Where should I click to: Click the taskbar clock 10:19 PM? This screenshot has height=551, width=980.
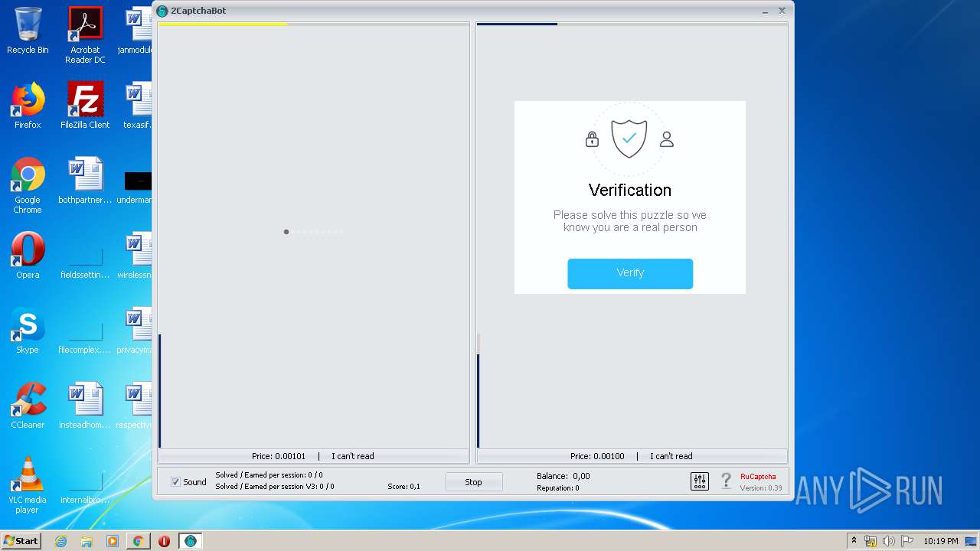pyautogui.click(x=940, y=541)
